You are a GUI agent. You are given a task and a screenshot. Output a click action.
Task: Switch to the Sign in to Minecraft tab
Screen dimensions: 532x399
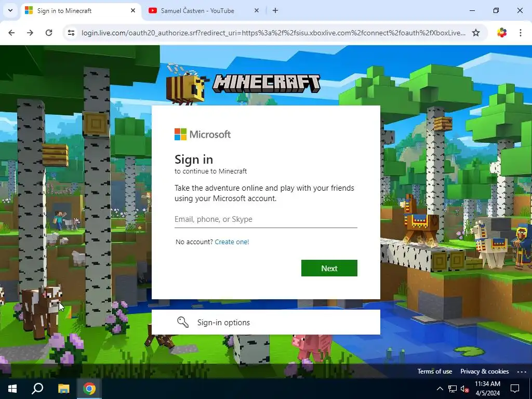click(81, 10)
